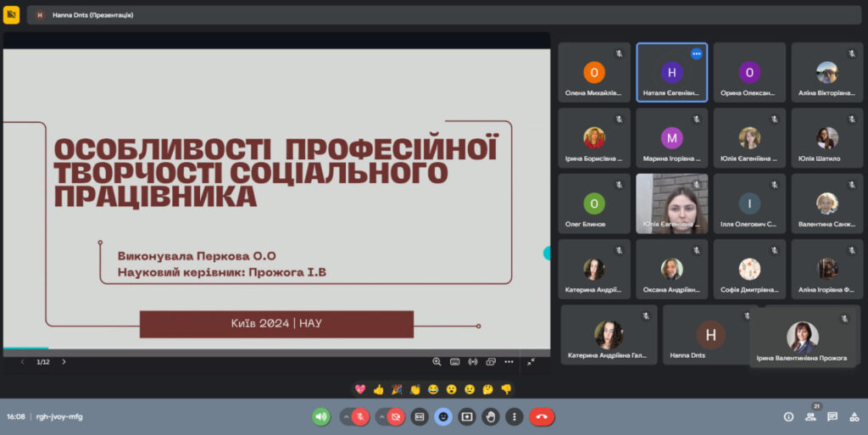Open options on Наталя Євгенівна tile

coord(696,53)
